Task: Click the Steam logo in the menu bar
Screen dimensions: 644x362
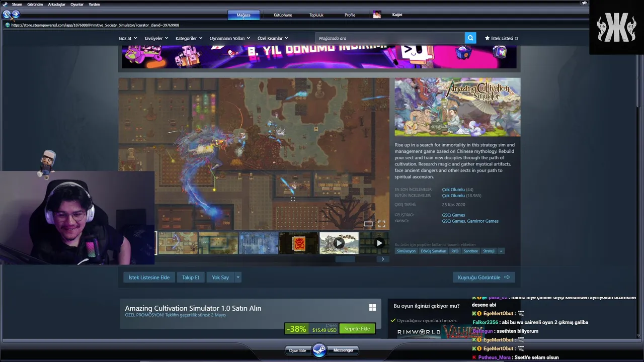Action: point(5,4)
